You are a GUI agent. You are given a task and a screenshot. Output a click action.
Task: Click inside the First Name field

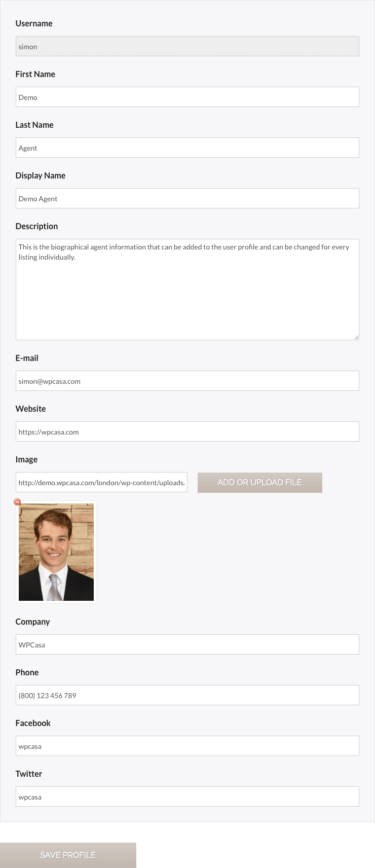[188, 96]
